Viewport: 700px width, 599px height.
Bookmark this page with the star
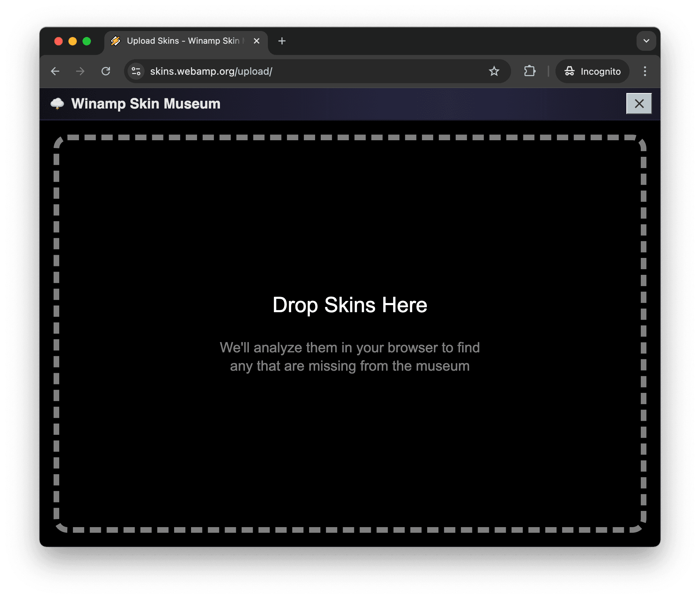[x=494, y=72]
